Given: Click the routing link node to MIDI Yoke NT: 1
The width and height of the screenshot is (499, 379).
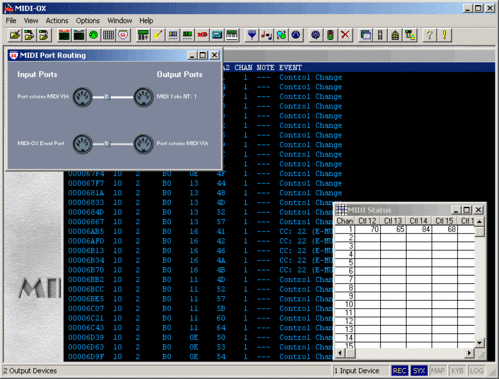Looking at the screenshot, I should (x=107, y=97).
